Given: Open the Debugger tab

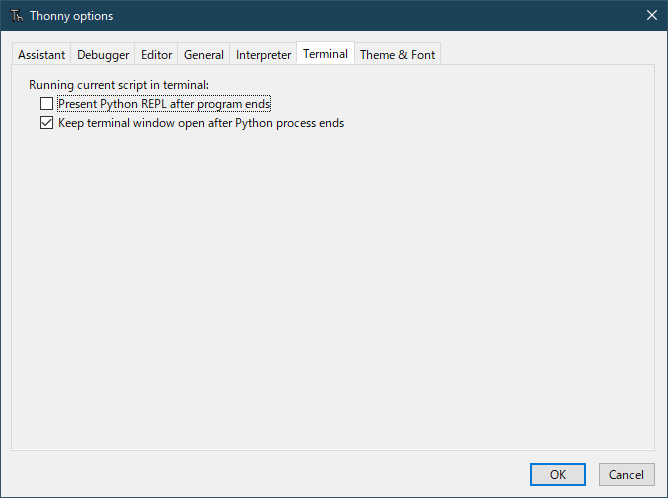Looking at the screenshot, I should click(103, 55).
